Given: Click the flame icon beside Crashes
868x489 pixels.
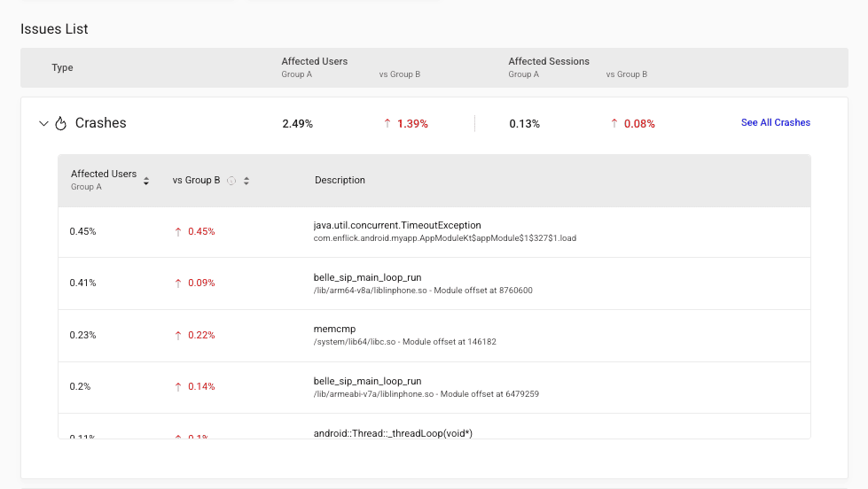Looking at the screenshot, I should [61, 124].
